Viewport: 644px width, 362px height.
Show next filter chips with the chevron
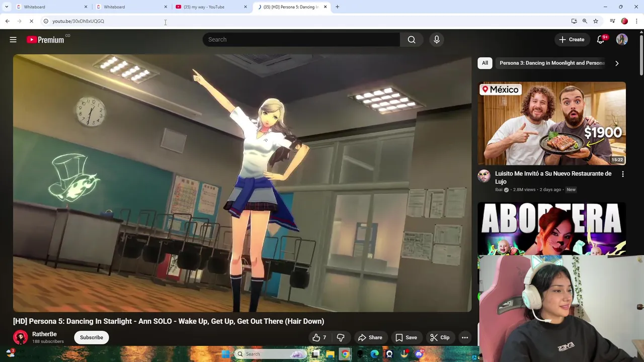(x=617, y=63)
